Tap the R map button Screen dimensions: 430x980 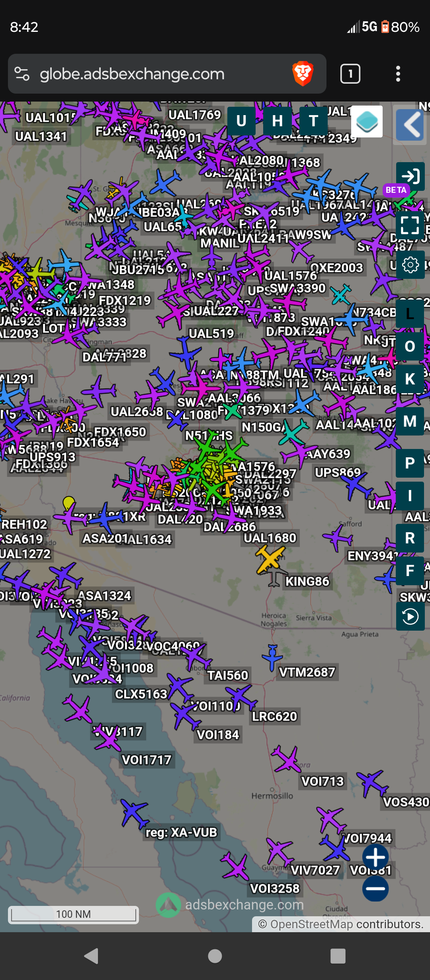click(410, 538)
